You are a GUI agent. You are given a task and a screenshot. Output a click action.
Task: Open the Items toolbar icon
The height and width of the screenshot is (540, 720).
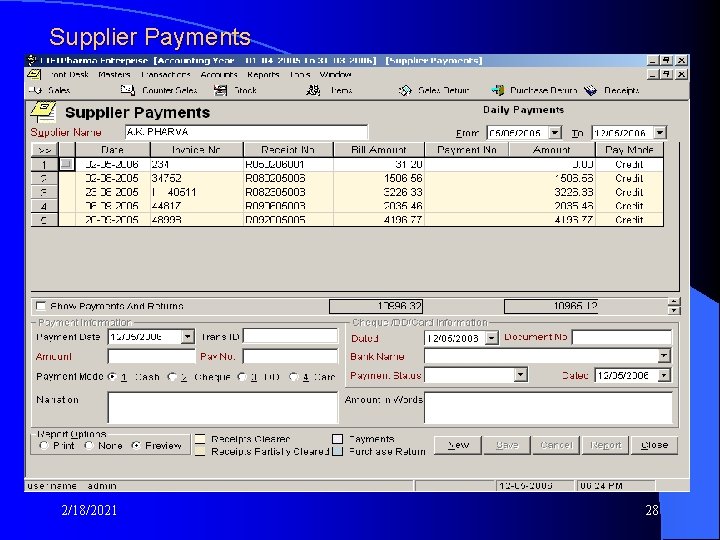(x=313, y=90)
